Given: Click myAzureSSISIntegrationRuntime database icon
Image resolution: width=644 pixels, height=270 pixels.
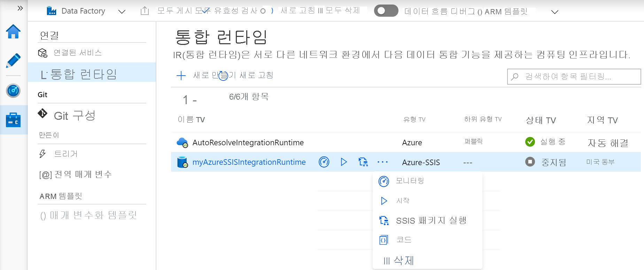Looking at the screenshot, I should click(182, 162).
